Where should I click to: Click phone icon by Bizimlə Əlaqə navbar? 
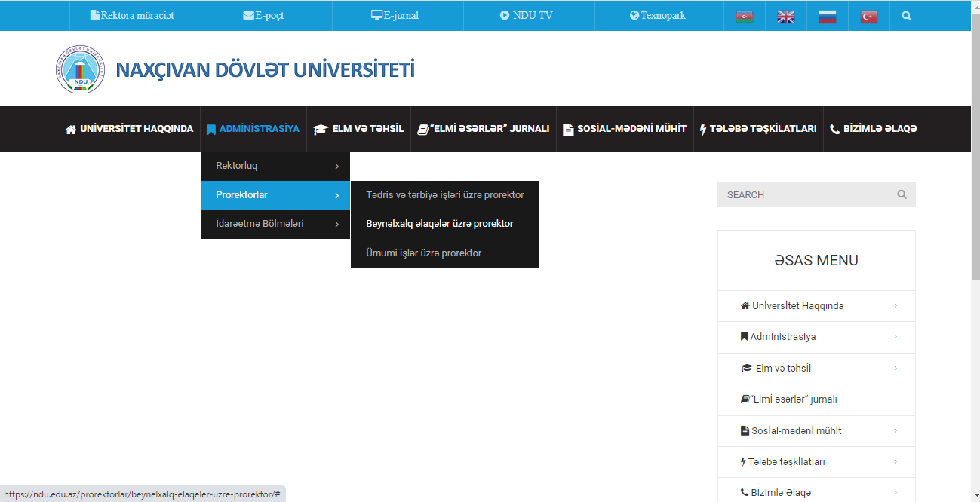click(834, 129)
